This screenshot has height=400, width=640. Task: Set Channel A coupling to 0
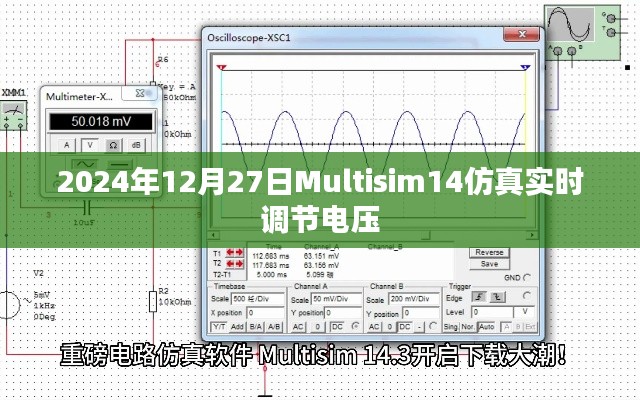[x=318, y=327]
